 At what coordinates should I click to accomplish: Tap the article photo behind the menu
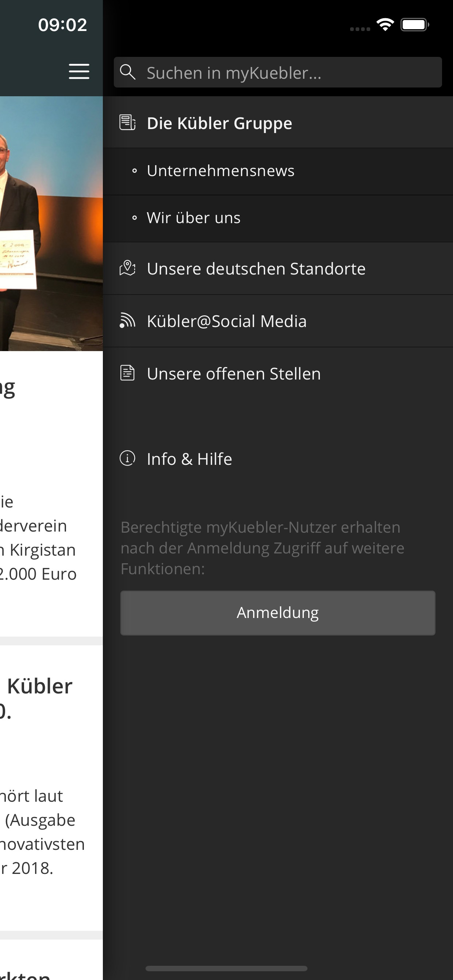click(51, 223)
